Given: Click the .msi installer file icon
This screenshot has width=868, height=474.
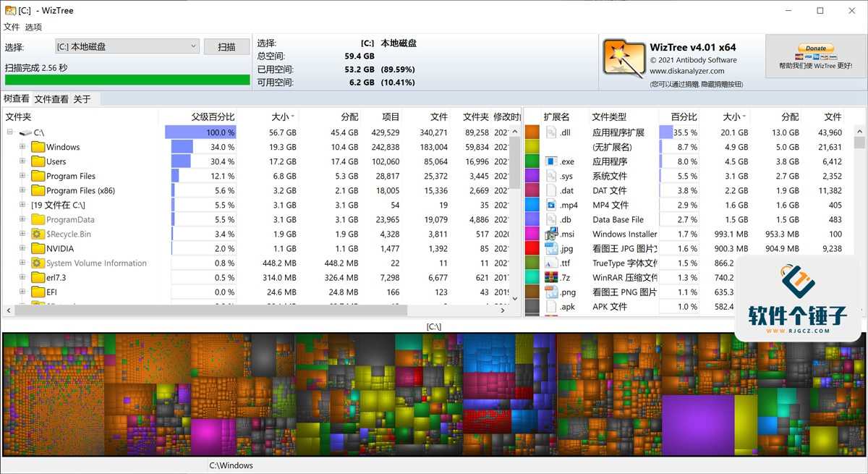Looking at the screenshot, I should tap(551, 234).
